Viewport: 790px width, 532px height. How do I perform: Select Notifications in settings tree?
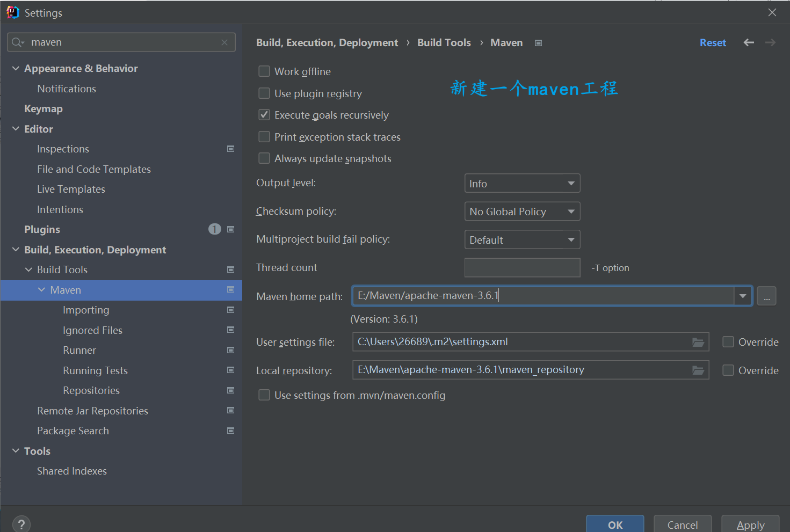point(67,89)
